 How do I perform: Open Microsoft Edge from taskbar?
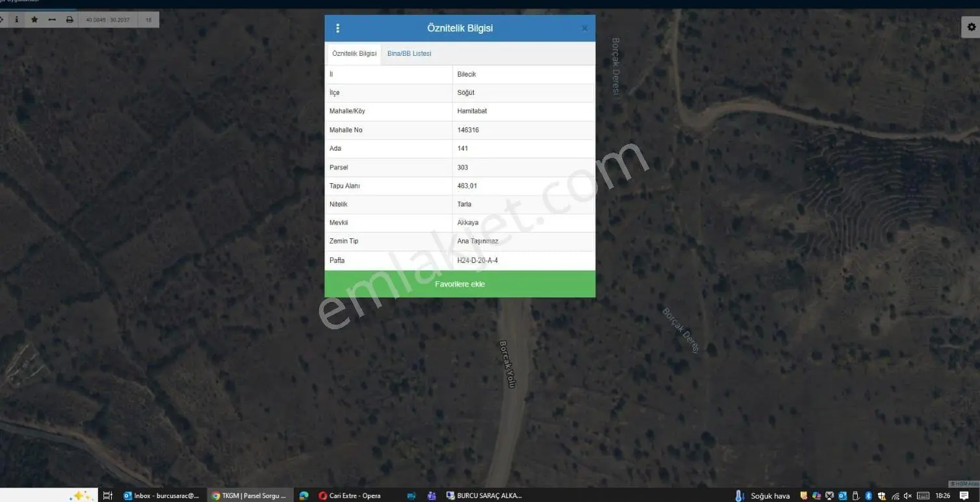(x=303, y=496)
